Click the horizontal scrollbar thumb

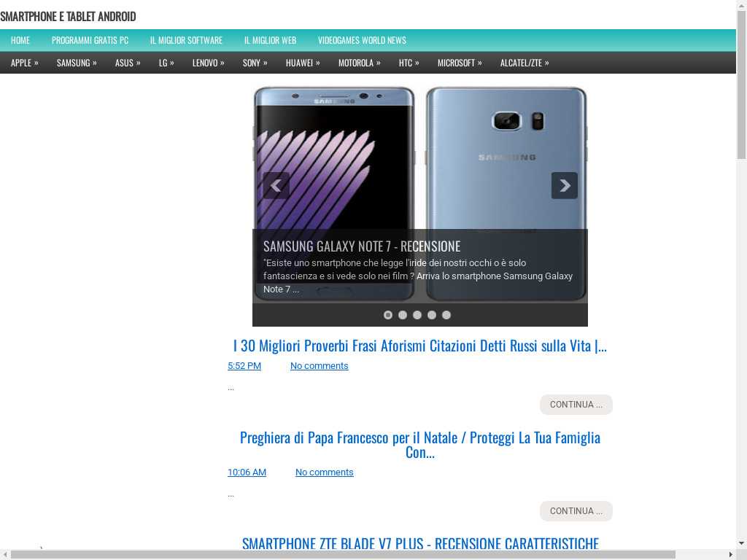click(x=343, y=555)
